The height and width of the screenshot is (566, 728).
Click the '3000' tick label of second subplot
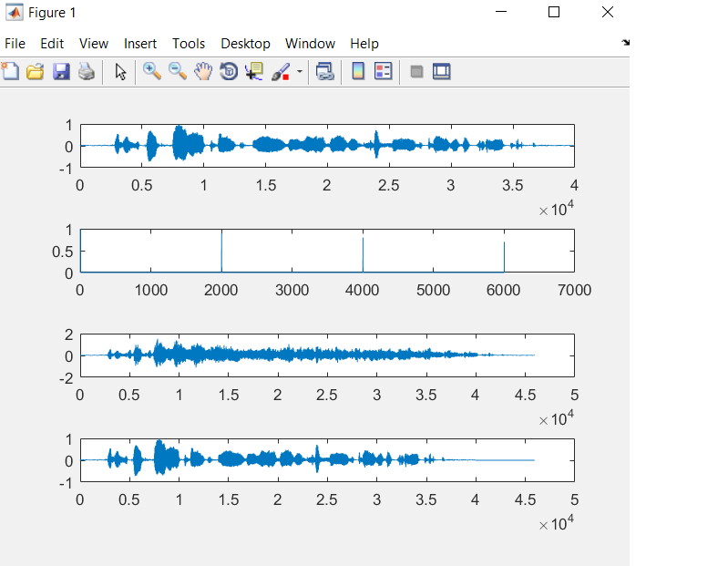tap(292, 290)
